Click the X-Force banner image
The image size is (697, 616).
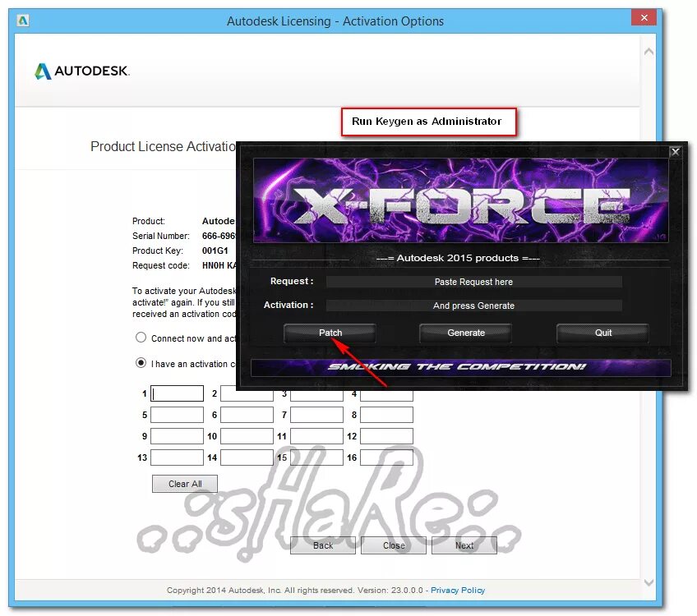(460, 200)
